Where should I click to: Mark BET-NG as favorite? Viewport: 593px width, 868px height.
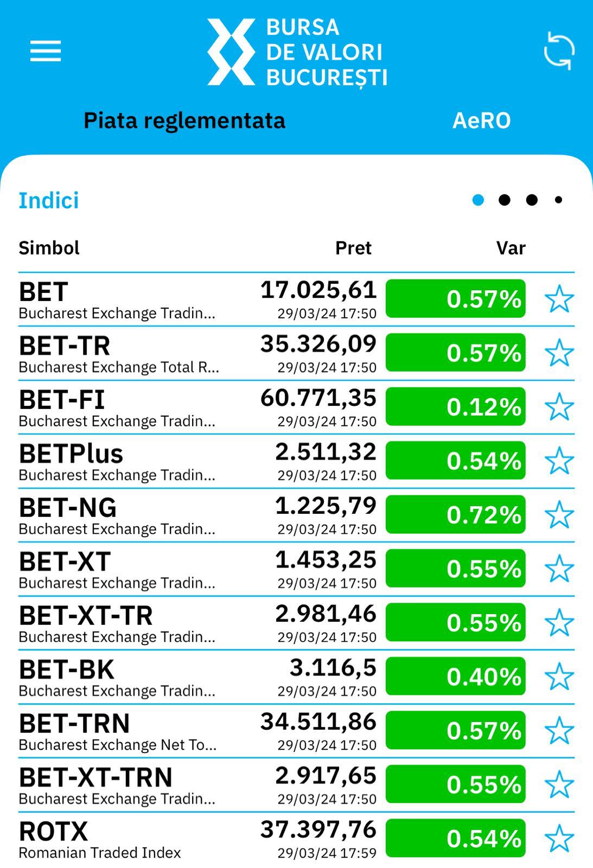(x=559, y=515)
